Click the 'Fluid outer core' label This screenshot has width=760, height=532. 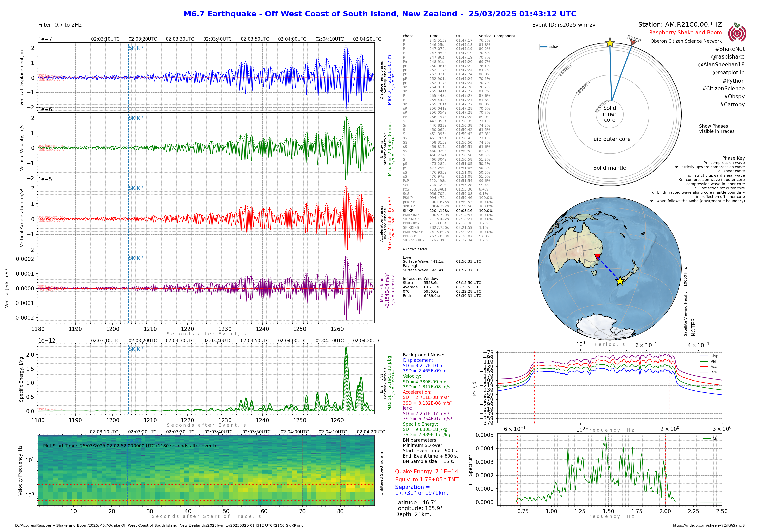click(609, 139)
